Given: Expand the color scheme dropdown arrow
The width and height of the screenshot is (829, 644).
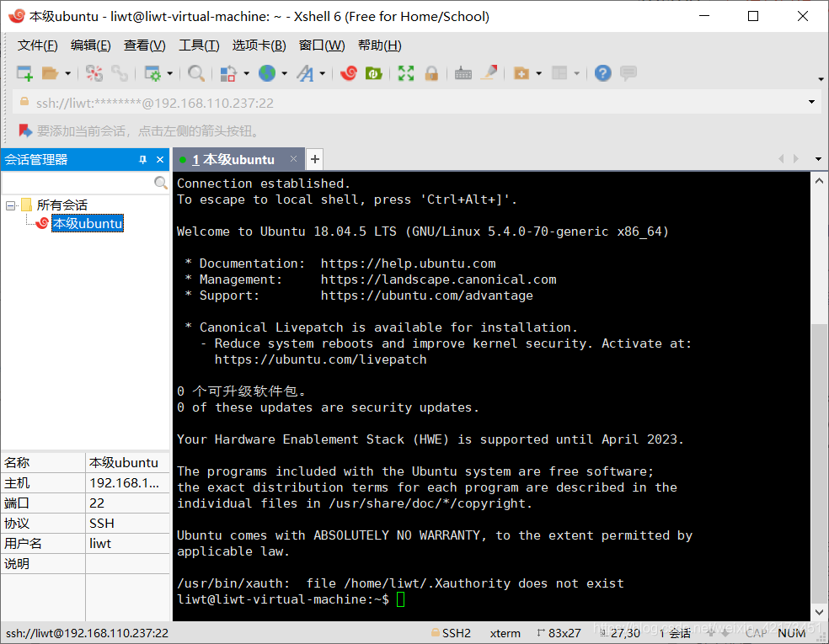Looking at the screenshot, I should point(246,73).
